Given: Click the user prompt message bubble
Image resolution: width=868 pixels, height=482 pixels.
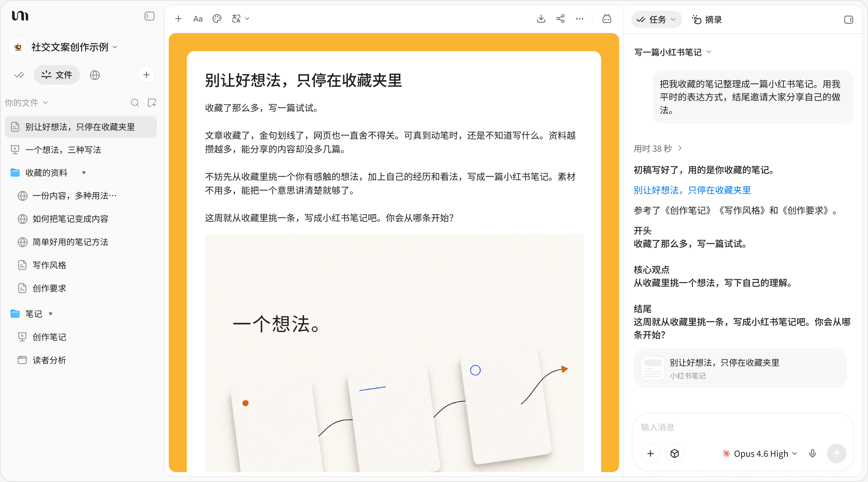Looking at the screenshot, I should pos(753,97).
